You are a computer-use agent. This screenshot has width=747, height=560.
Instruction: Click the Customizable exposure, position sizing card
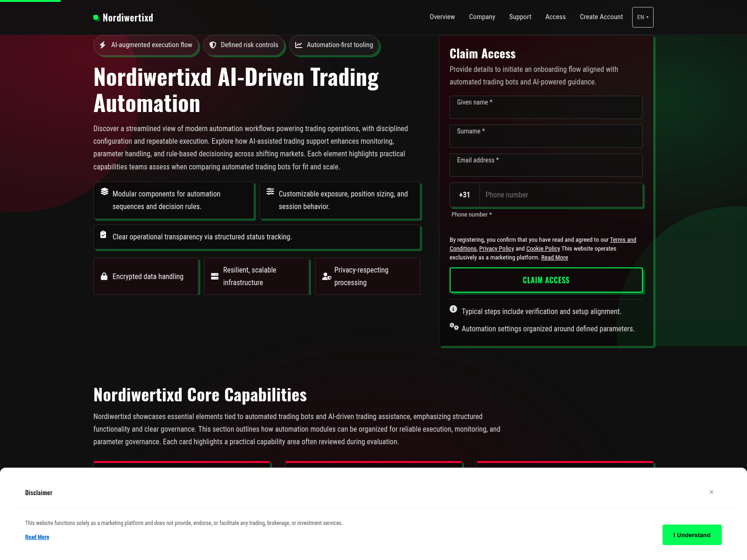(340, 200)
